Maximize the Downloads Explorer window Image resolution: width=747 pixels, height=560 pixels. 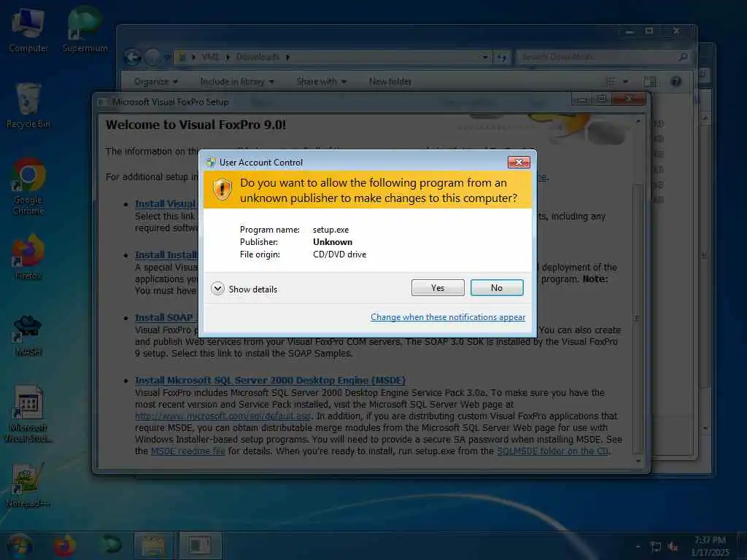[649, 31]
